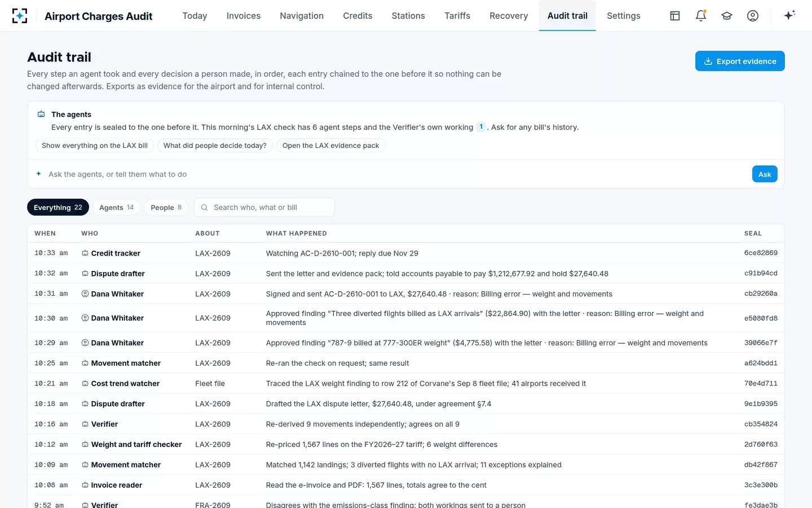This screenshot has width=812, height=508.
Task: Select the Everything filter pill
Action: point(58,207)
